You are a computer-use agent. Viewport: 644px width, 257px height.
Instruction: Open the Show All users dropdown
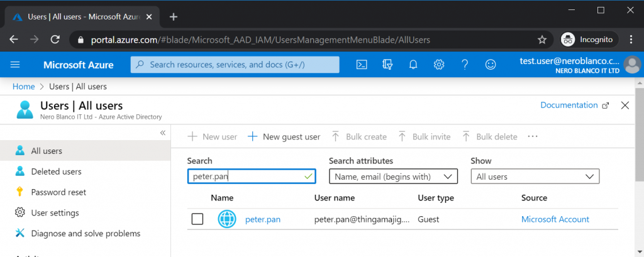(x=535, y=177)
